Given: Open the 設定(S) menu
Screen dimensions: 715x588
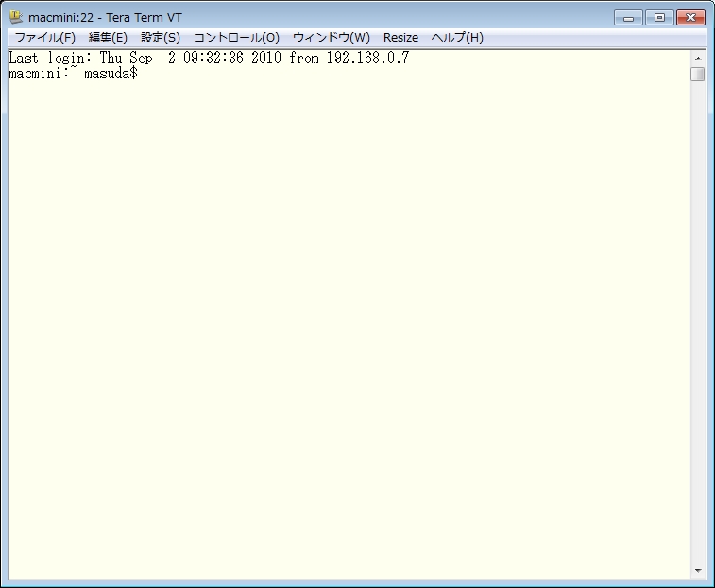Looking at the screenshot, I should point(160,38).
